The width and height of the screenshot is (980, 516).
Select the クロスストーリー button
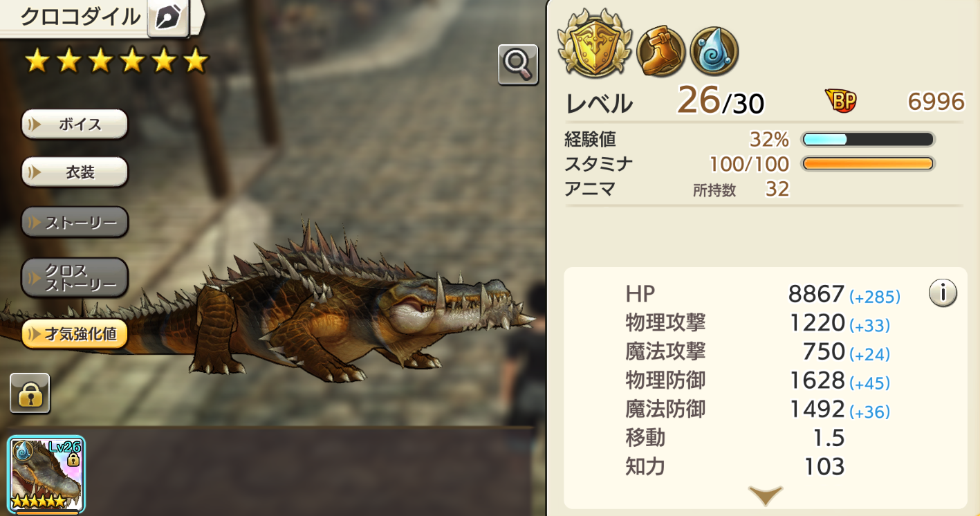(x=75, y=277)
